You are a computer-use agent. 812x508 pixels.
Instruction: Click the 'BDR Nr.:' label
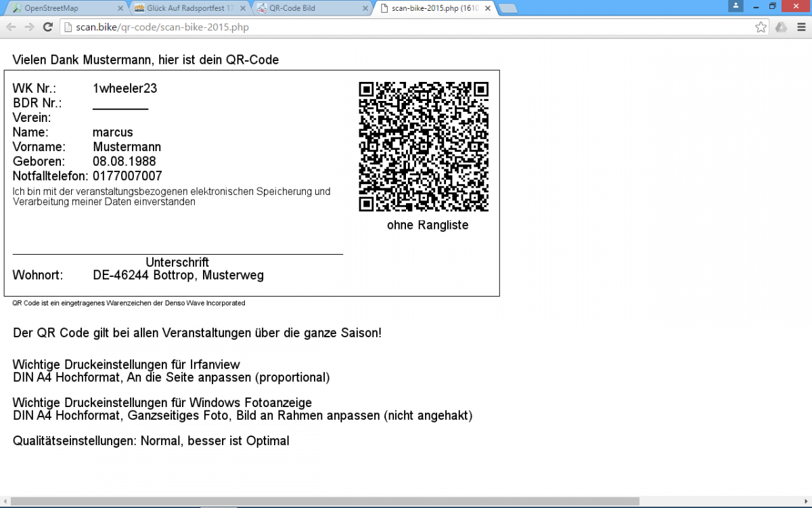[x=37, y=103]
